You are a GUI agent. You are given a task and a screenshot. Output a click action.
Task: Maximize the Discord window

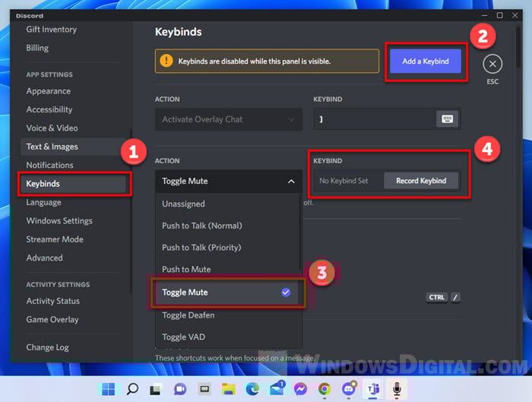tap(500, 16)
